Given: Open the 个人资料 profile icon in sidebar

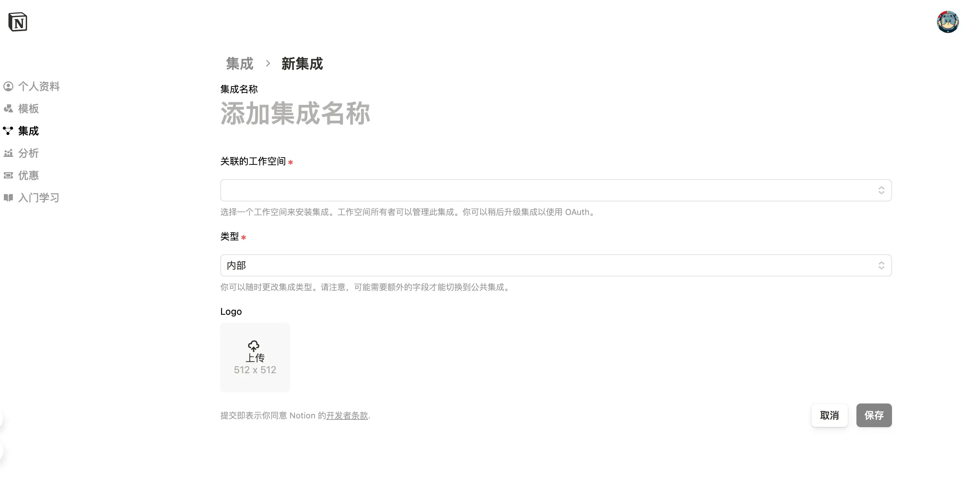Looking at the screenshot, I should click(8, 86).
